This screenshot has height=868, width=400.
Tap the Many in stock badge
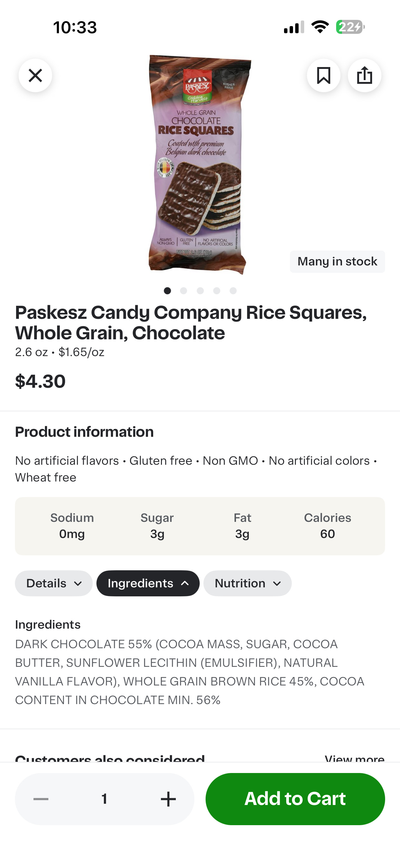(x=337, y=261)
